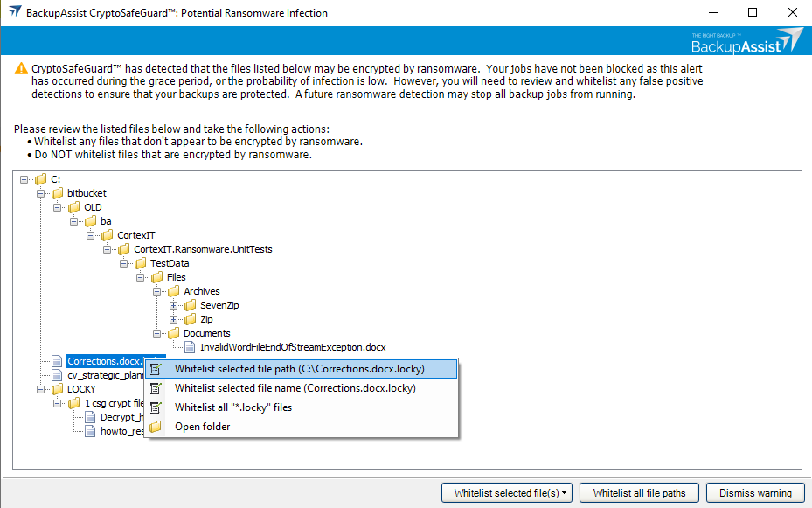This screenshot has width=812, height=508.
Task: Click the OLD folder icon
Action: (74, 207)
